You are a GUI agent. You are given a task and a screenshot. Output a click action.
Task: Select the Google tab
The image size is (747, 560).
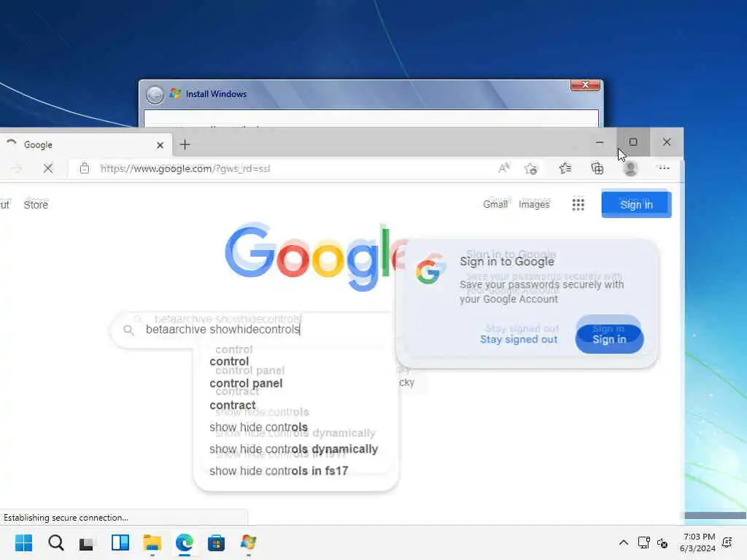pyautogui.click(x=85, y=144)
